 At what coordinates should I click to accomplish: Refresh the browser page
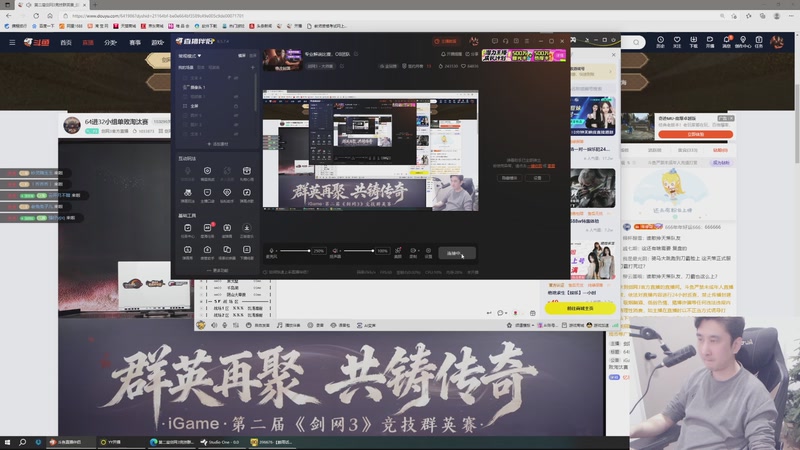click(x=36, y=16)
